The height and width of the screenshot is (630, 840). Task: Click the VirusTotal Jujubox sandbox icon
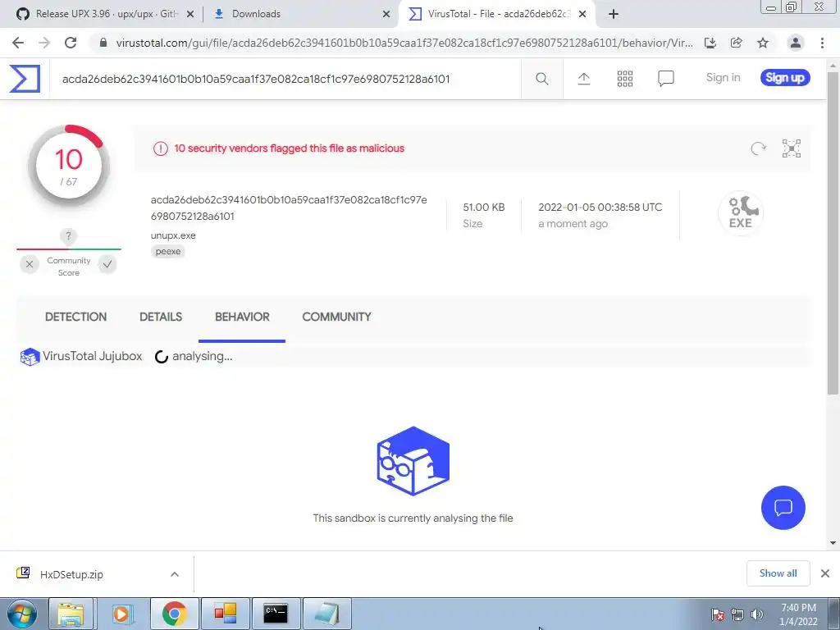(30, 357)
